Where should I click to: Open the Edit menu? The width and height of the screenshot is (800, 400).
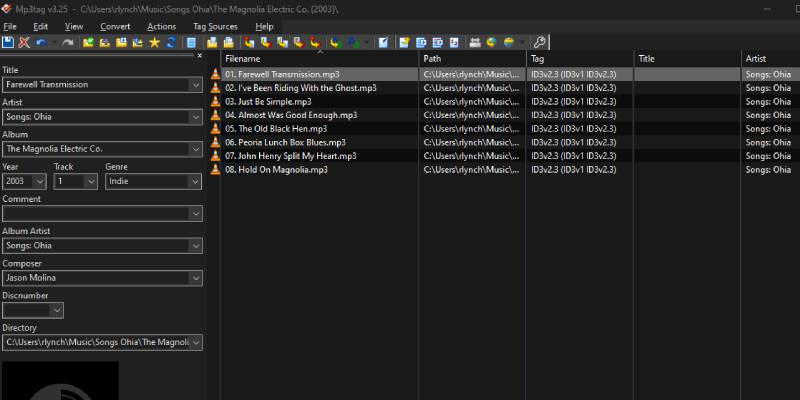pyautogui.click(x=40, y=27)
